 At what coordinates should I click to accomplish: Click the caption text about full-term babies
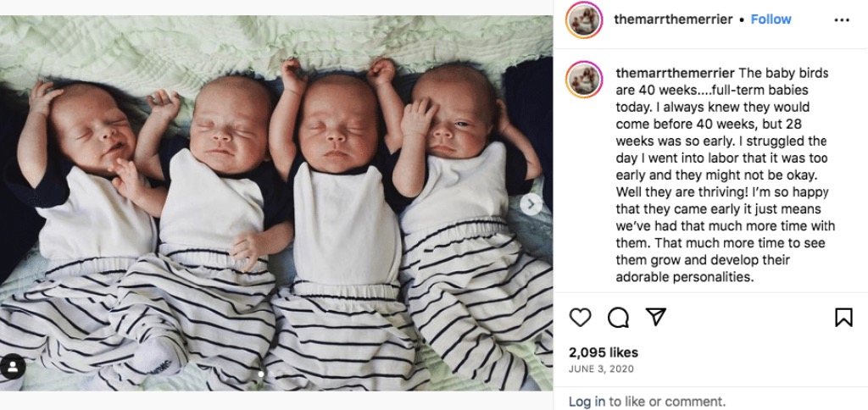(726, 175)
